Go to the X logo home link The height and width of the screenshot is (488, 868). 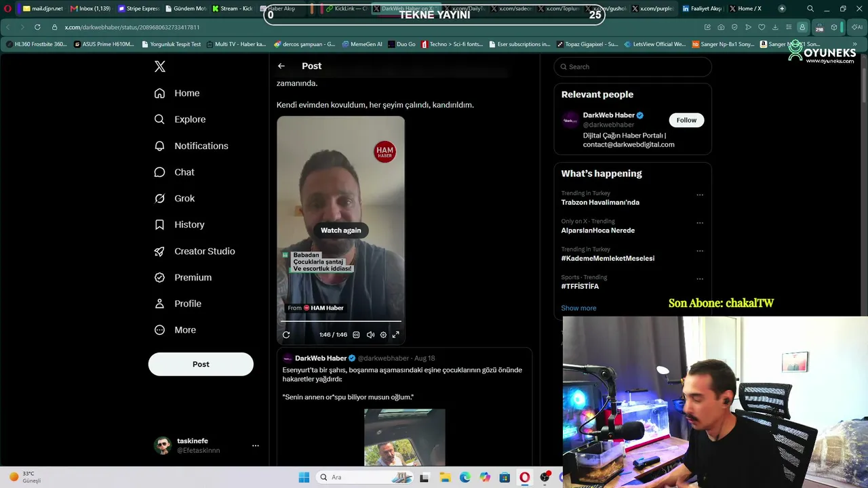[x=160, y=66]
